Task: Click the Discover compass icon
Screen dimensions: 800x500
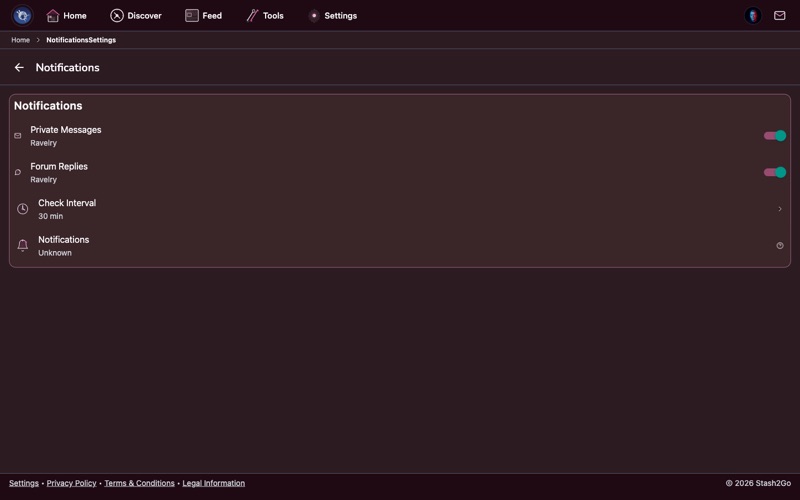Action: point(117,16)
